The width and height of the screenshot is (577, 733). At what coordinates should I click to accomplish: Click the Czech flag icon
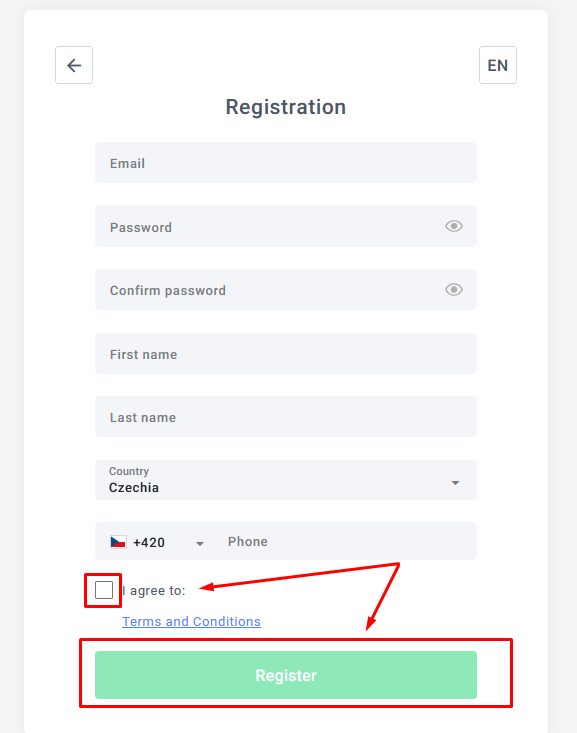[x=118, y=542]
